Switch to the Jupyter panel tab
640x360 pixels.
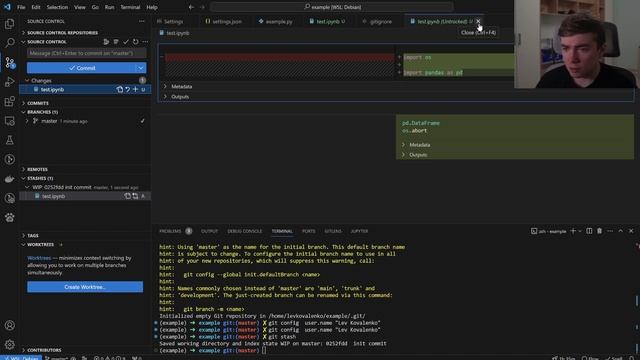pos(359,231)
